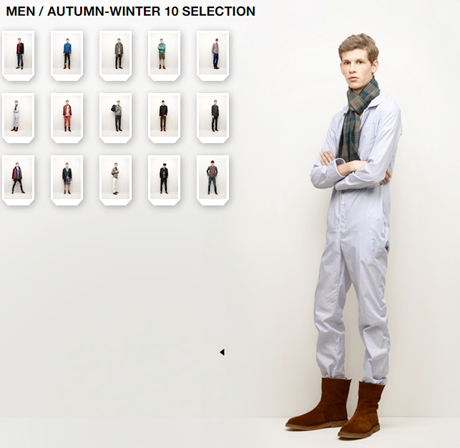Image resolution: width=460 pixels, height=448 pixels.
Task: Select the blue sweater outfit thumbnail
Action: point(67,56)
